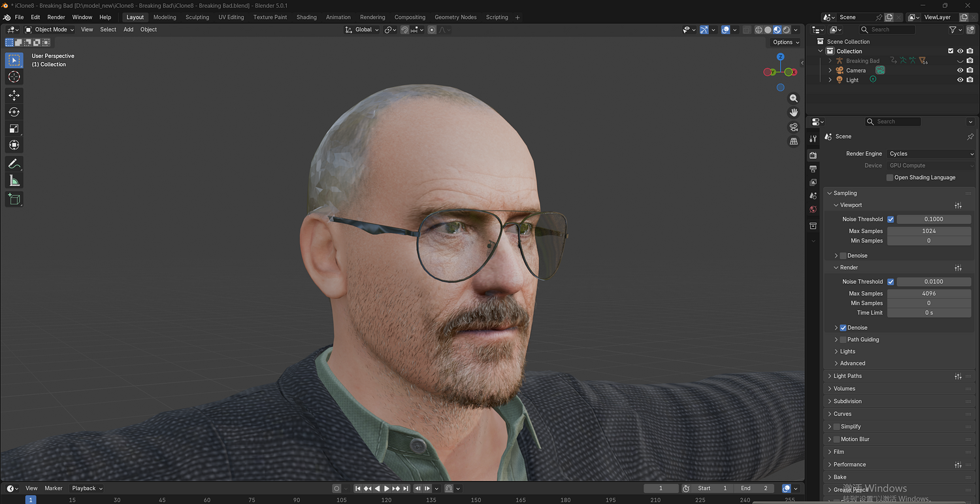Switch to the Geometry Nodes workspace tab
Viewport: 980px width, 504px height.
tap(455, 18)
